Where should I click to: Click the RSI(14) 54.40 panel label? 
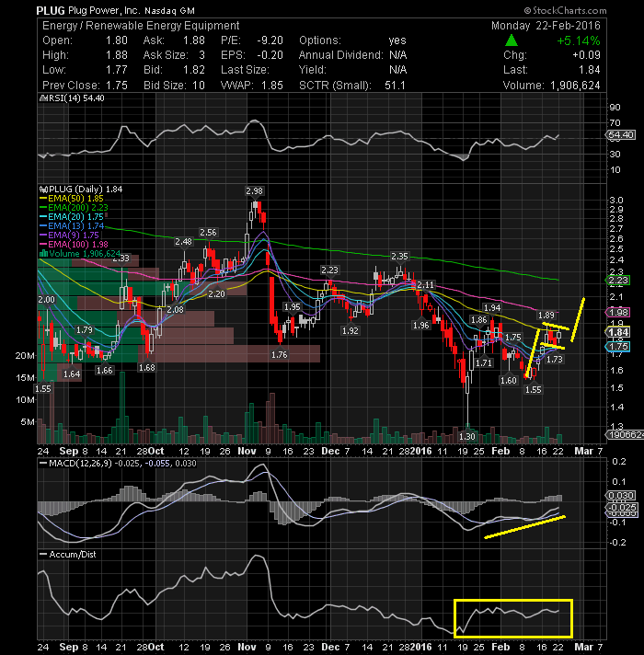tap(76, 98)
